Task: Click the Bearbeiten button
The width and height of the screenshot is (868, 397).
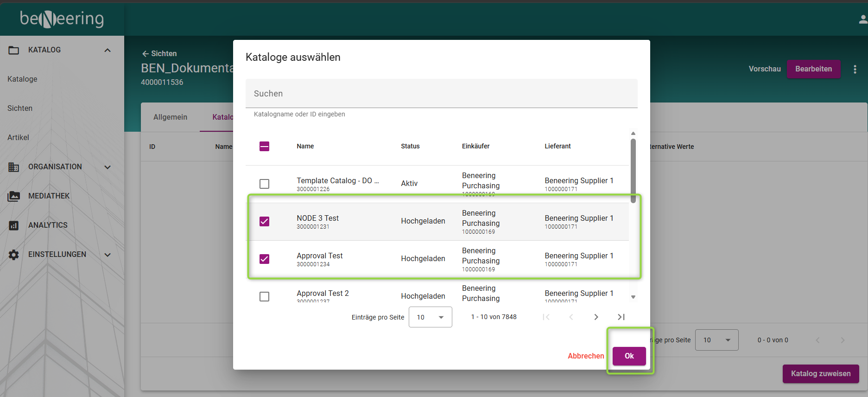Action: click(x=813, y=69)
